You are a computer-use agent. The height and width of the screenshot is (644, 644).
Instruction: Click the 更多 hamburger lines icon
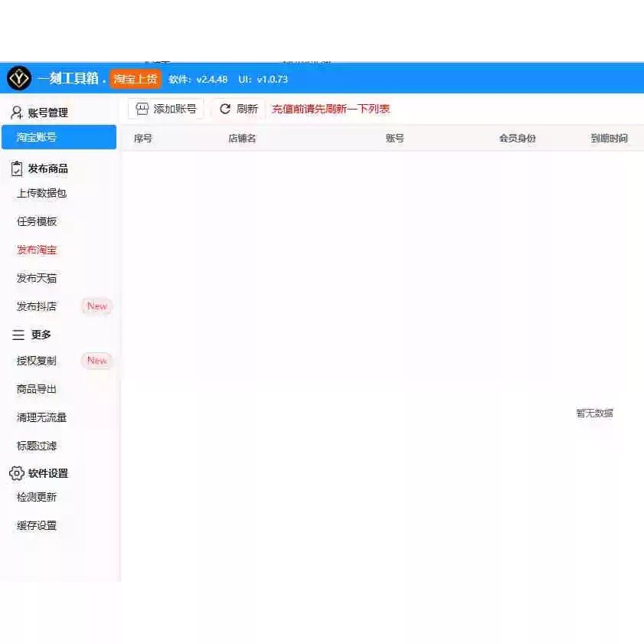pos(18,335)
